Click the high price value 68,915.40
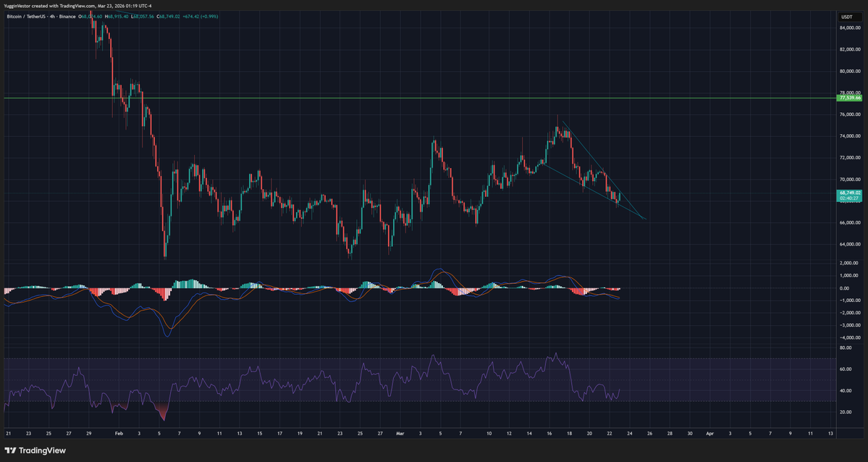Screen dimensions: 868x462 117,17
